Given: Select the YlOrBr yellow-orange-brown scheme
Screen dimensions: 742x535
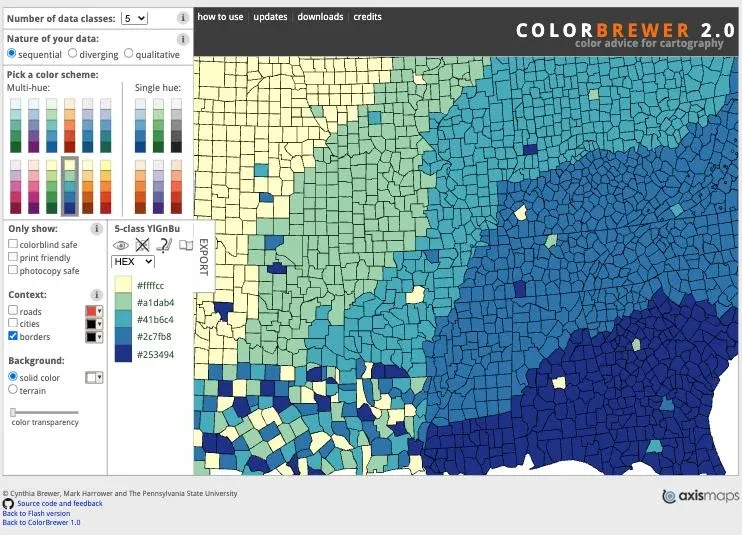Looking at the screenshot, I should [88, 187].
